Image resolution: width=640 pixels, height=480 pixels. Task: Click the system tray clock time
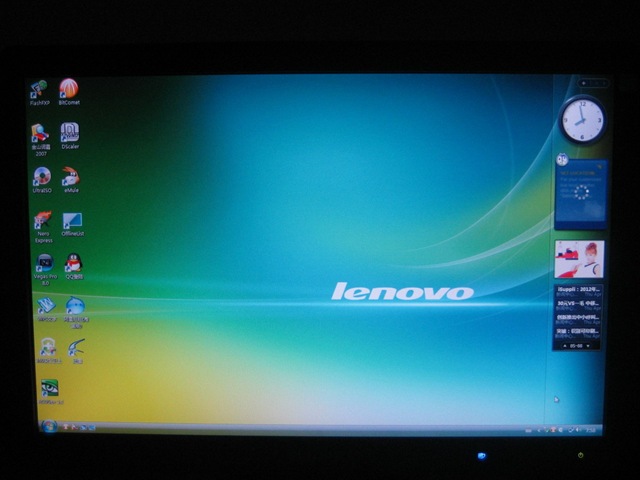point(590,430)
